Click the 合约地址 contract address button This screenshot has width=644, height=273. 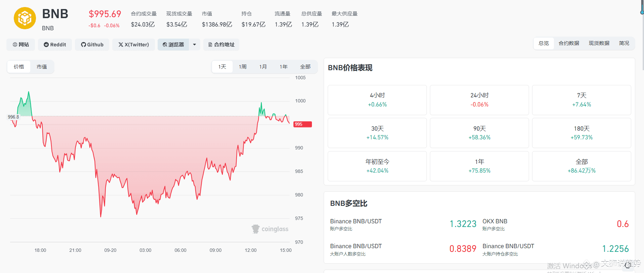pyautogui.click(x=221, y=45)
